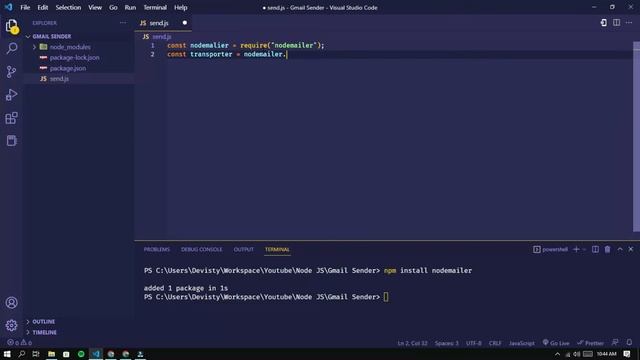Select the powershell terminal label
Screen dimensions: 640x360
[551, 249]
